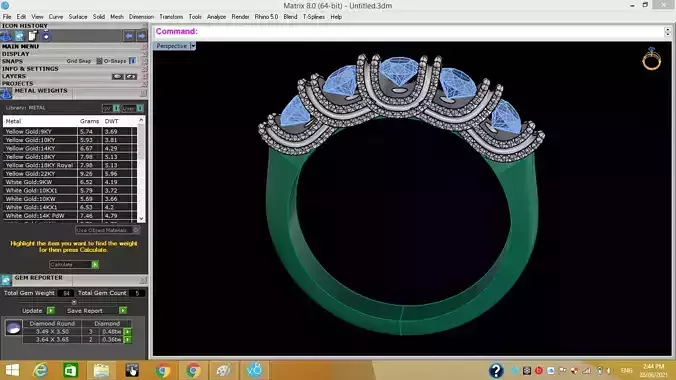This screenshot has width=676, height=380.
Task: Go back with Icon History left arrow
Action: 129,36
